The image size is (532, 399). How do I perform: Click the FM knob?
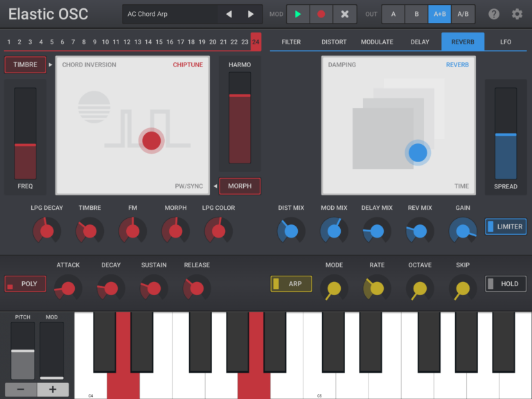133,231
